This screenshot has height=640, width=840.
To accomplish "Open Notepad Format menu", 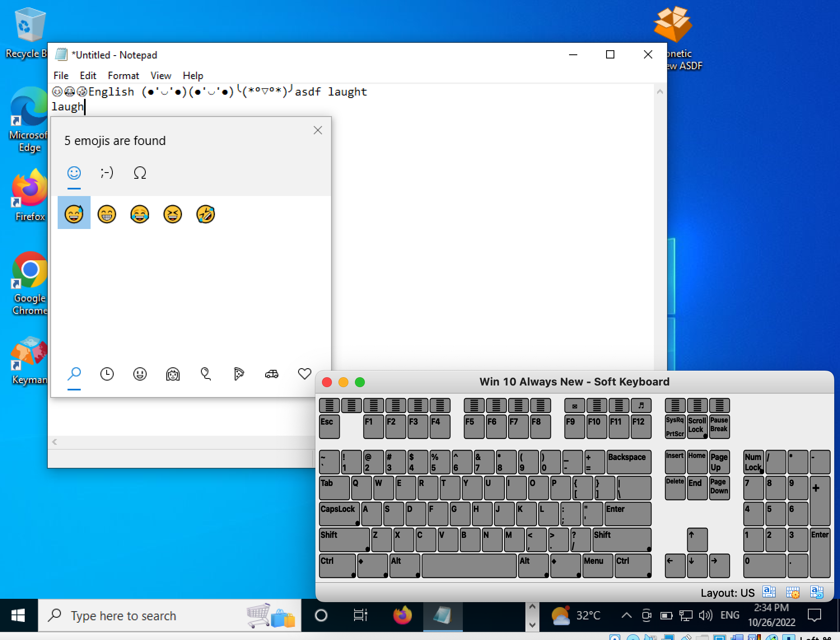I will (123, 76).
